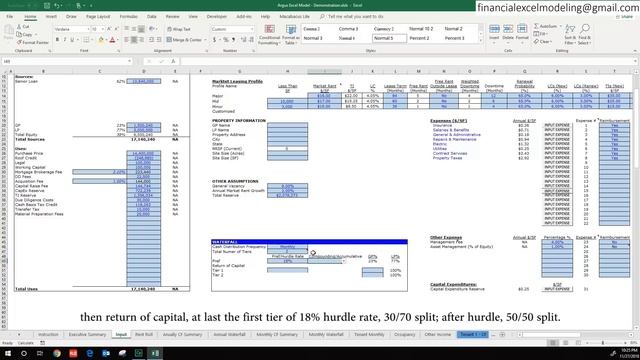Open the Borders dropdown arrow
This screenshot has height=360, width=640.
point(91,40)
